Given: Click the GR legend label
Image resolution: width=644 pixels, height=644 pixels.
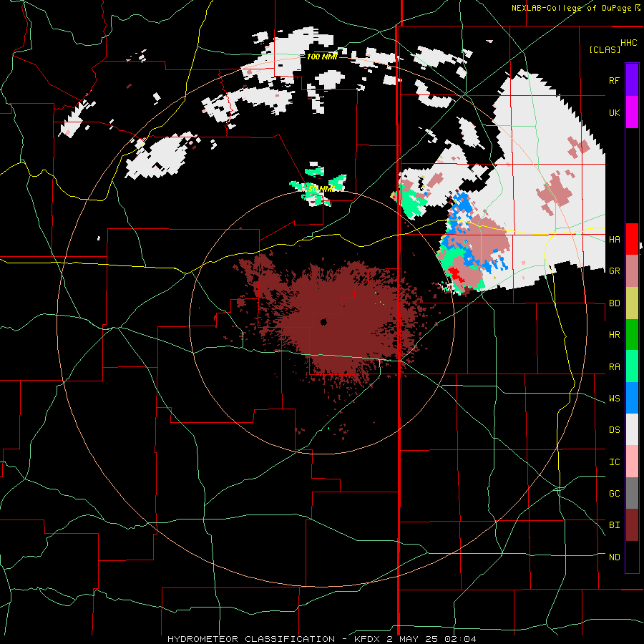Looking at the screenshot, I should 614,271.
